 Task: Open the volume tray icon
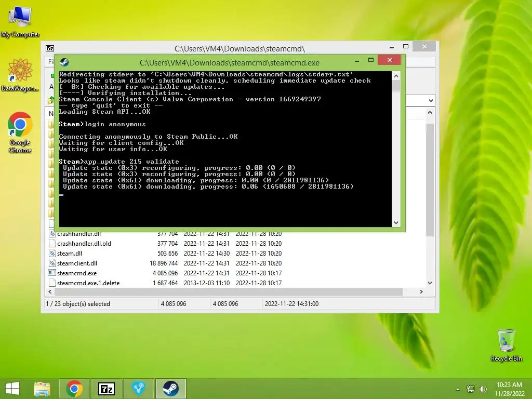(483, 389)
